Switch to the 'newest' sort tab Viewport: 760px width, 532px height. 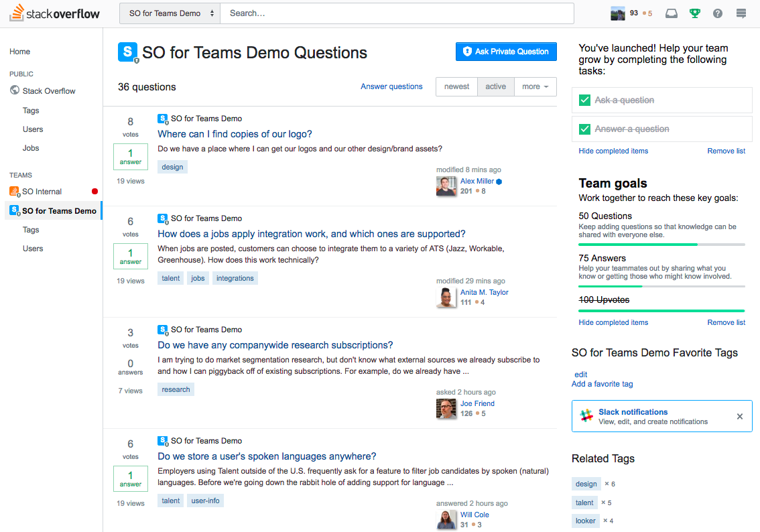[456, 86]
